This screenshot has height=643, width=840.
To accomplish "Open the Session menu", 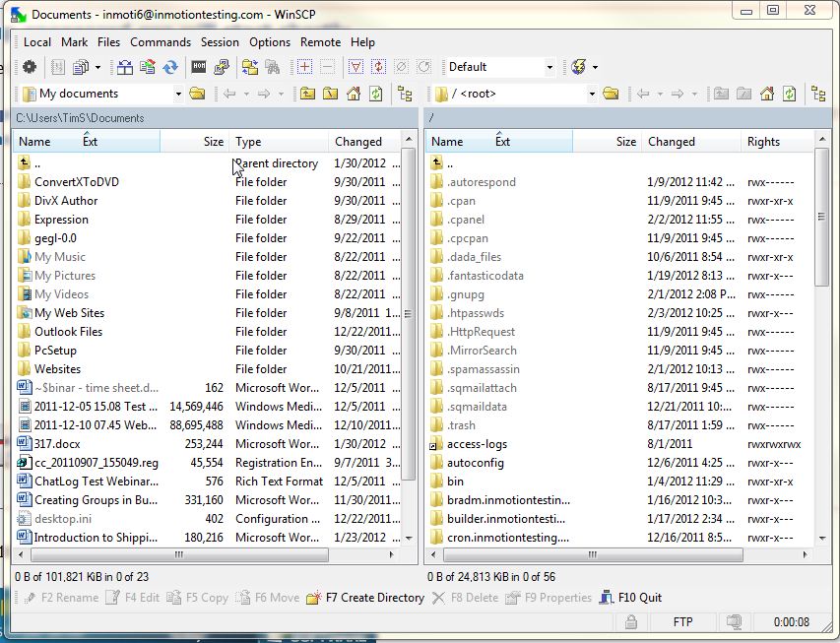I will point(220,42).
